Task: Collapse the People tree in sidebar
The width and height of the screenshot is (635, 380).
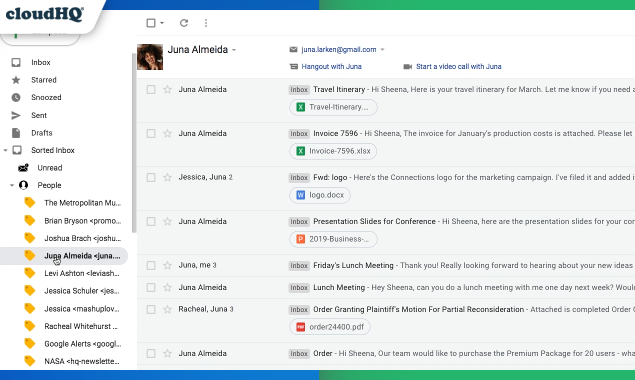Action: [x=12, y=186]
